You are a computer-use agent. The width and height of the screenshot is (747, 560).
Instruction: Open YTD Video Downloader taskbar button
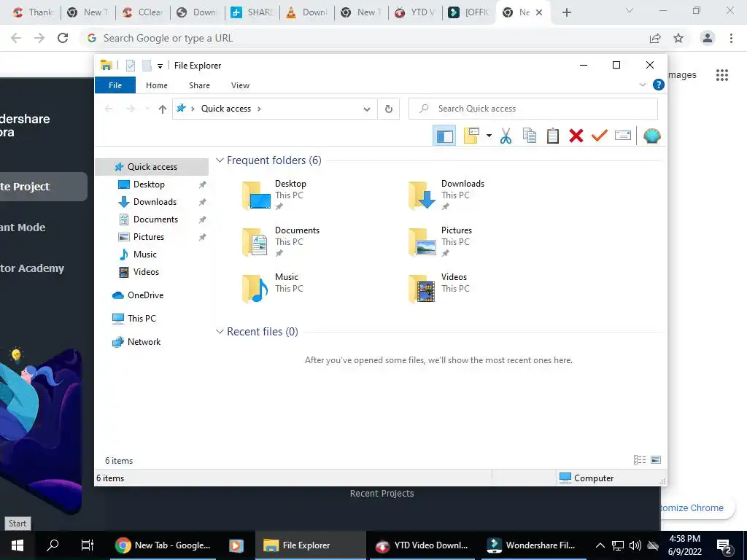click(422, 545)
